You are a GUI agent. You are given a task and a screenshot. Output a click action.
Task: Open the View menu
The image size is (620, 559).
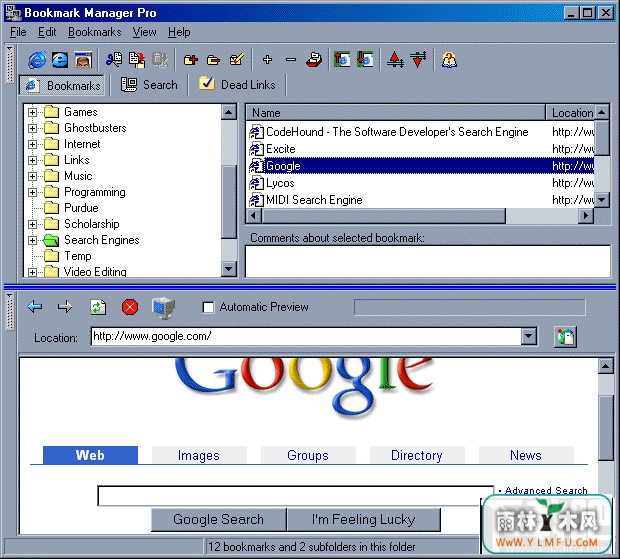point(144,32)
